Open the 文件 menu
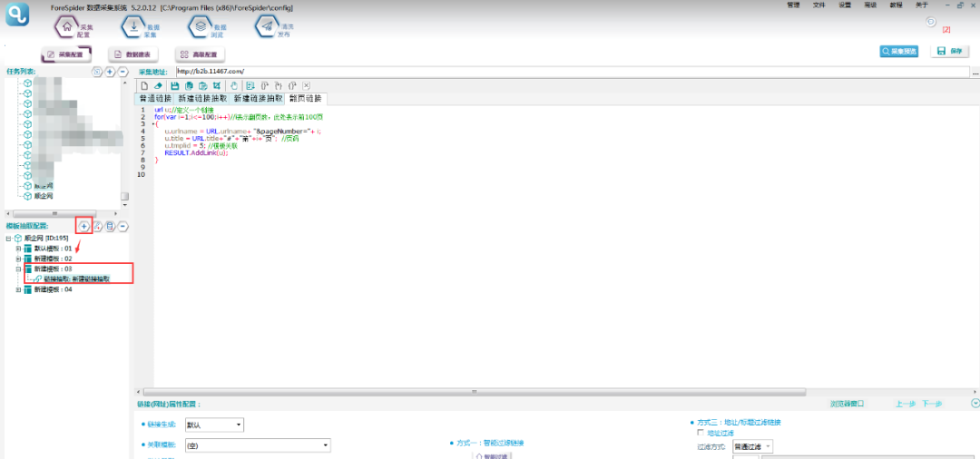The image size is (980, 459). 818,5
